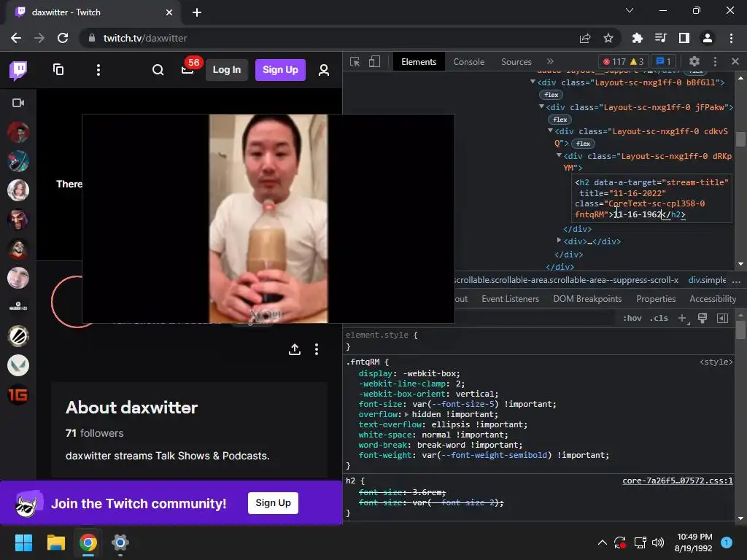Open the Properties tab
This screenshot has height=560, width=747.
point(656,299)
